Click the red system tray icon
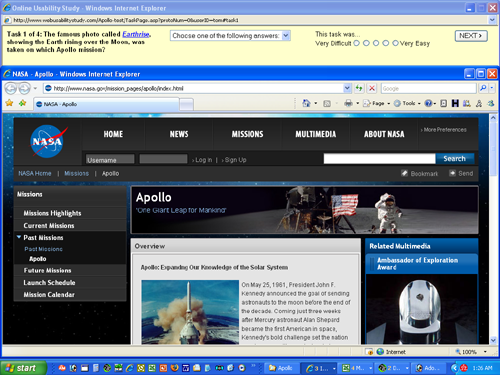This screenshot has height=375, width=500. pos(464,368)
